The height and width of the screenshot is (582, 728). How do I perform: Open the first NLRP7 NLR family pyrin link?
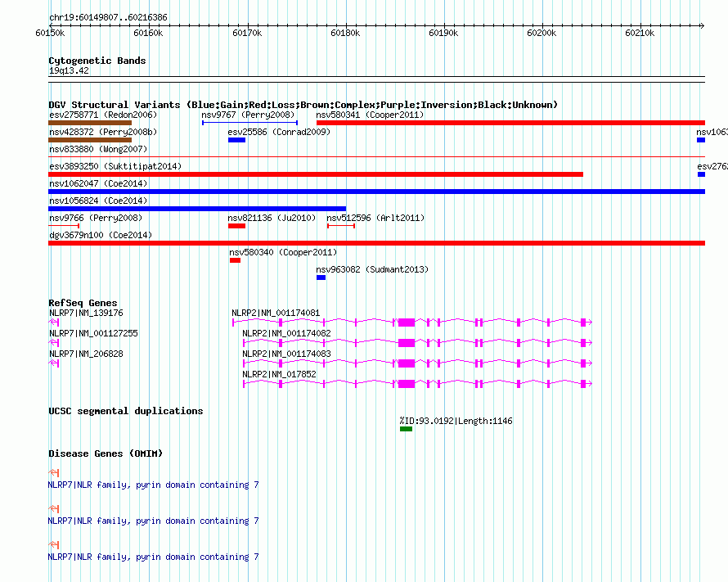[153, 485]
